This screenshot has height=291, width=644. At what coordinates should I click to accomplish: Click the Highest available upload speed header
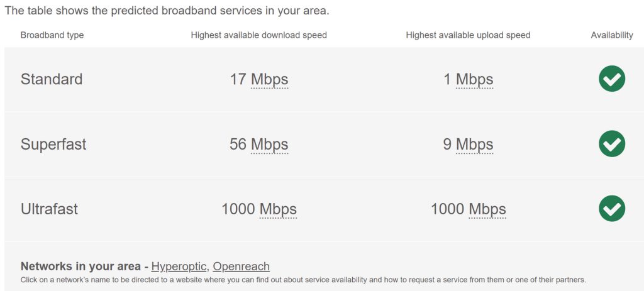pyautogui.click(x=468, y=35)
